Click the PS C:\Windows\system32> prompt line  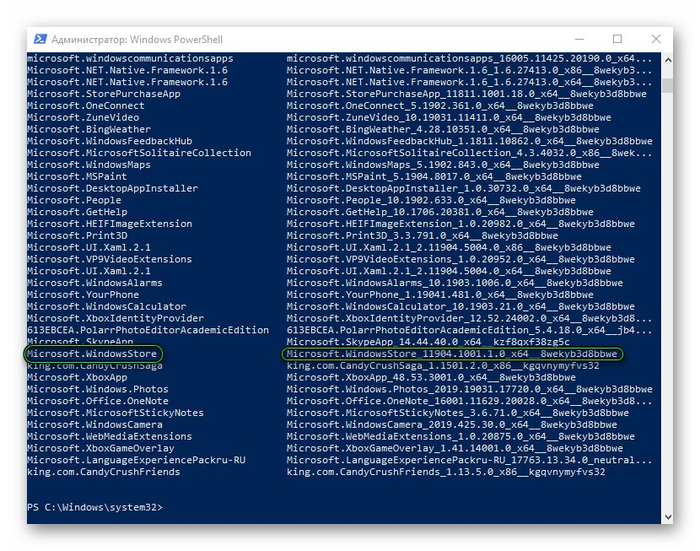[95, 507]
